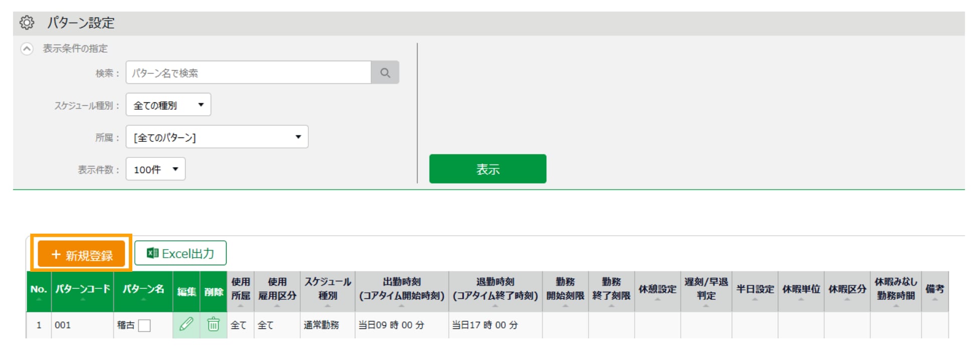Click the green 表示 button
Screen dimensions: 980x355
coord(487,169)
